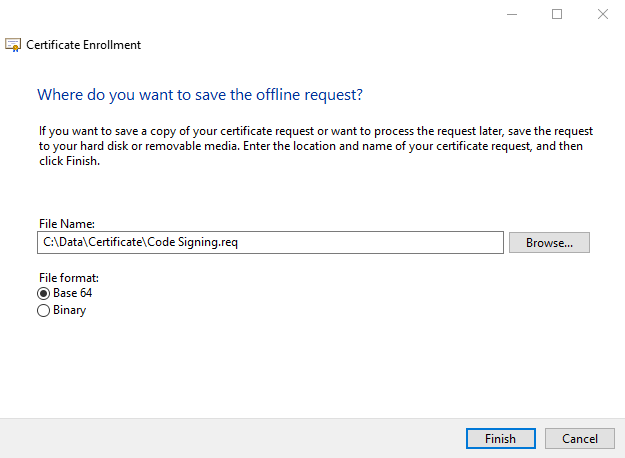
Task: Click the 'Certificate Enrollment' title text
Action: click(83, 45)
